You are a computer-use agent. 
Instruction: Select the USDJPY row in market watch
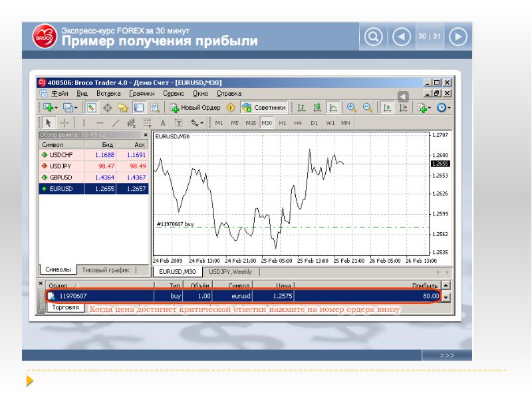[94, 166]
